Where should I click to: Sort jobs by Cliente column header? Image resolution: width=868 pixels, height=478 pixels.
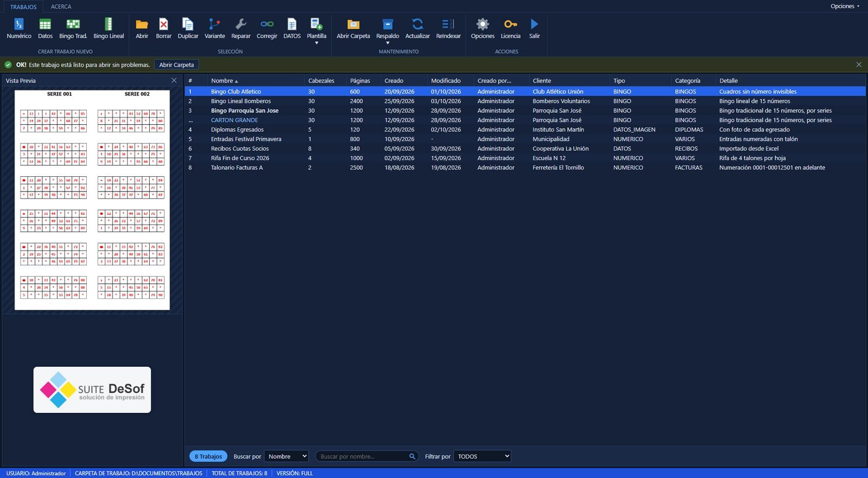[x=569, y=80]
